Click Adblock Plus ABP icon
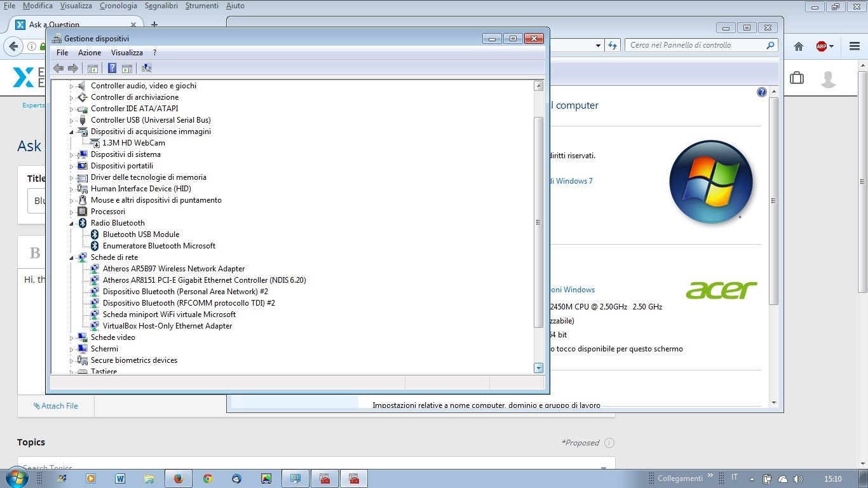Viewport: 868px width, 488px height. pos(822,46)
